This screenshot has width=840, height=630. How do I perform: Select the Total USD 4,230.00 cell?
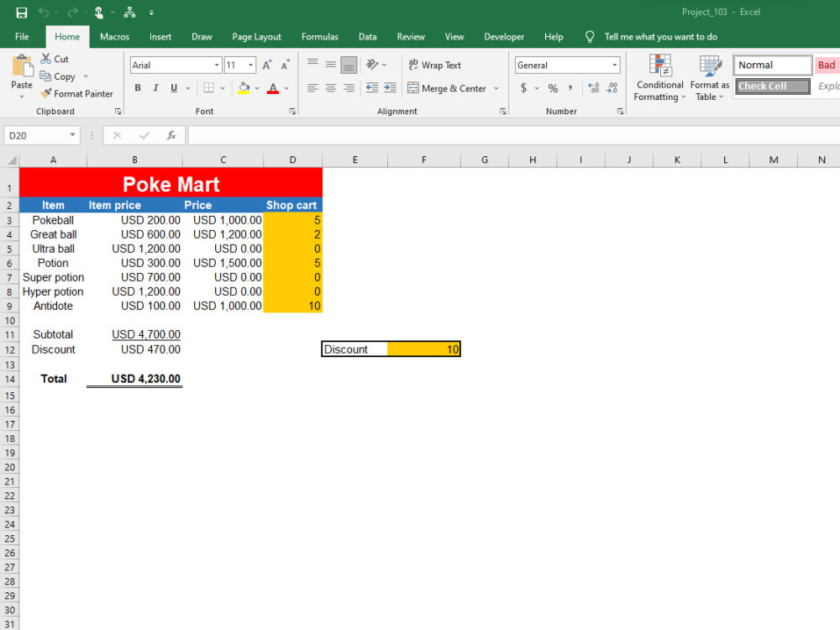135,379
